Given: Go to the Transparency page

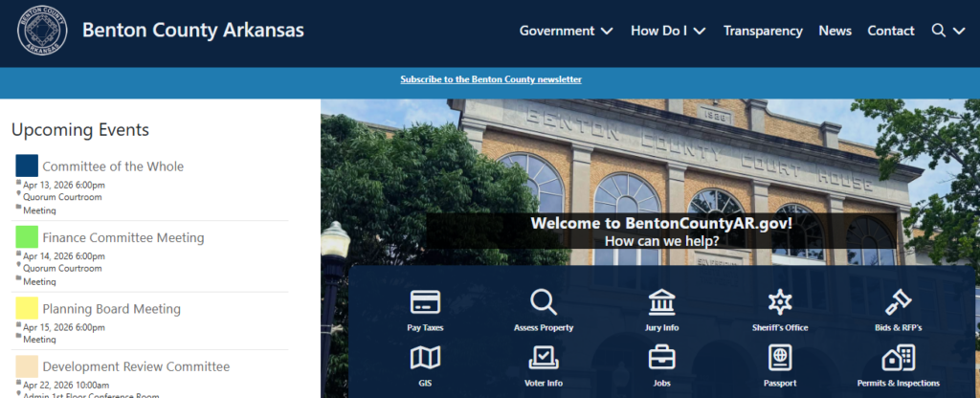Looking at the screenshot, I should (763, 31).
